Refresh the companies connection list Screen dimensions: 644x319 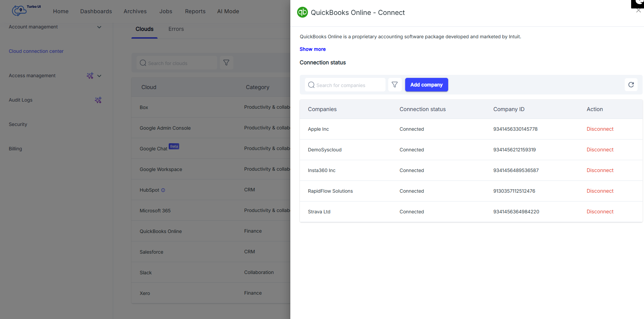[x=631, y=85]
